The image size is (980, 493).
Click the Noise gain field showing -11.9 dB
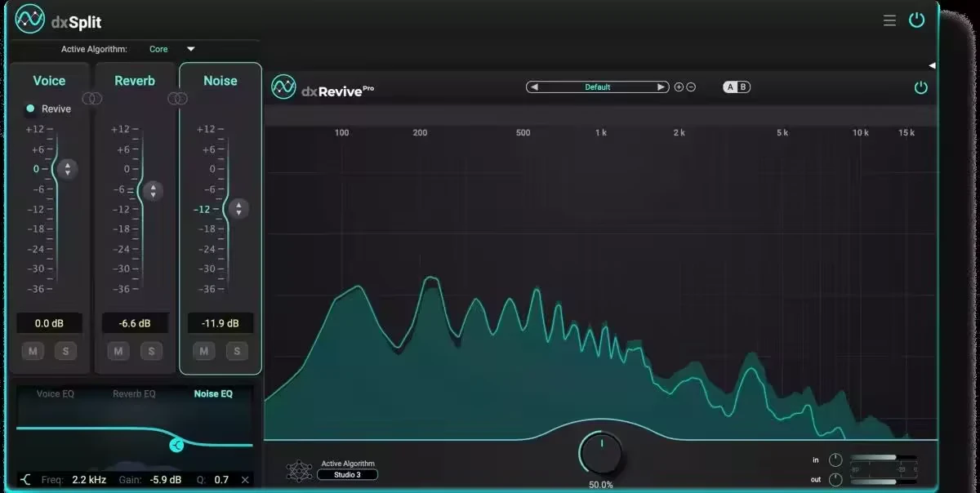tap(220, 323)
